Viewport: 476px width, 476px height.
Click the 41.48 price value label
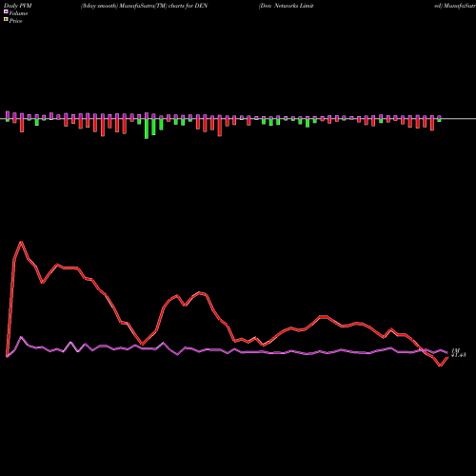click(459, 355)
